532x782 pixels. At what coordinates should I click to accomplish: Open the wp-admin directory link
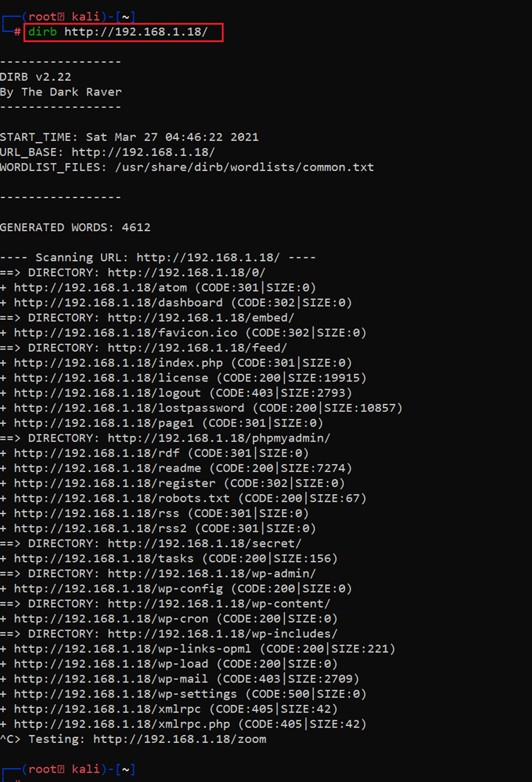point(212,574)
